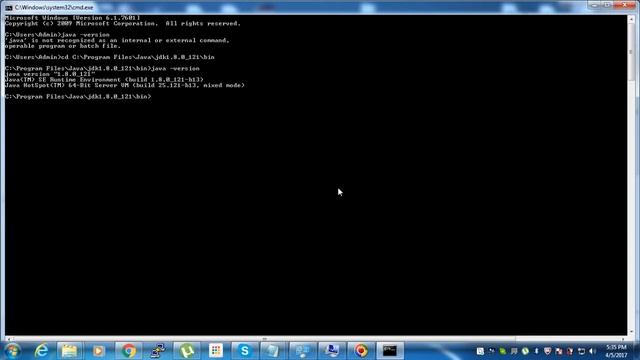Click the horizontal scrollbar right arrow
640x360 pixels.
click(x=624, y=339)
